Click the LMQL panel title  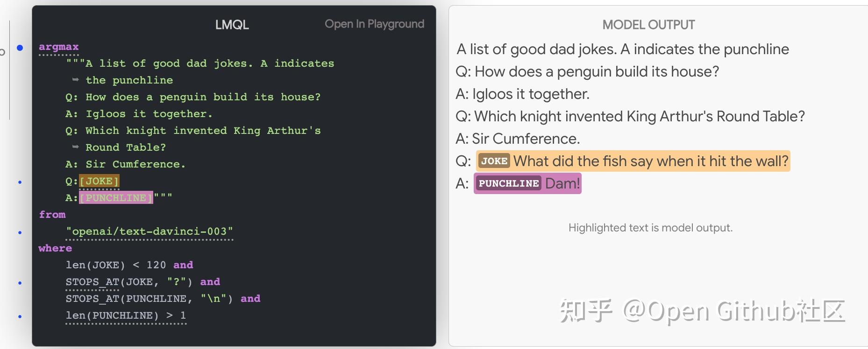click(x=232, y=25)
